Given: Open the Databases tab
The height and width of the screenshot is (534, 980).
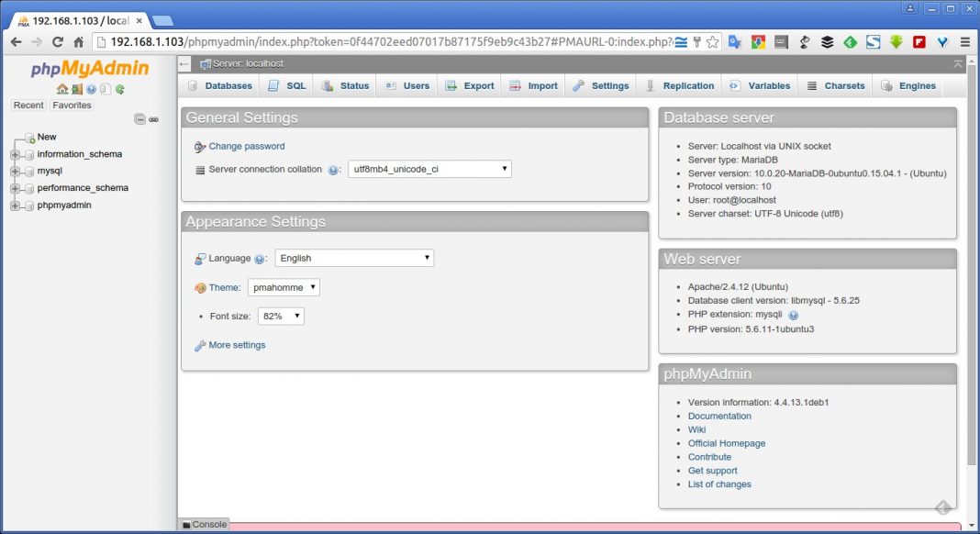Looking at the screenshot, I should coord(219,85).
